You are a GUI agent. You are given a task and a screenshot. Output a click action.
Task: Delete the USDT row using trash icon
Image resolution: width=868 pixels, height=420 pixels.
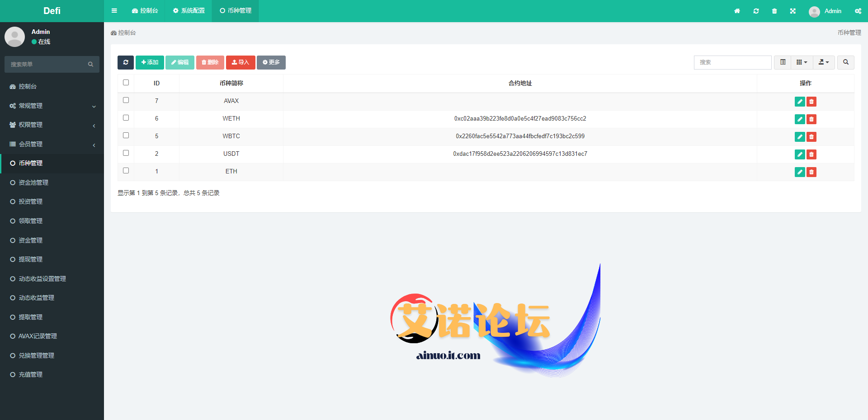coord(811,154)
